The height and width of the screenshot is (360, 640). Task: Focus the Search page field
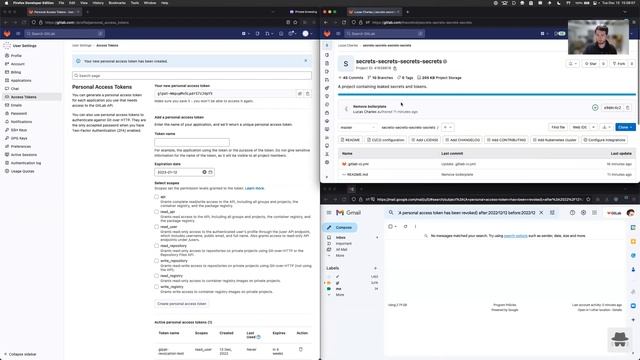192,76
